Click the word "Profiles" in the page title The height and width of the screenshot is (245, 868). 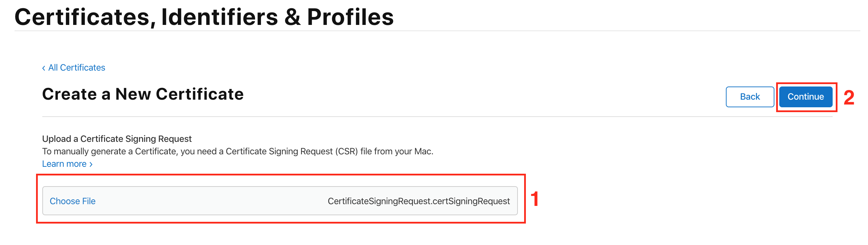click(350, 17)
